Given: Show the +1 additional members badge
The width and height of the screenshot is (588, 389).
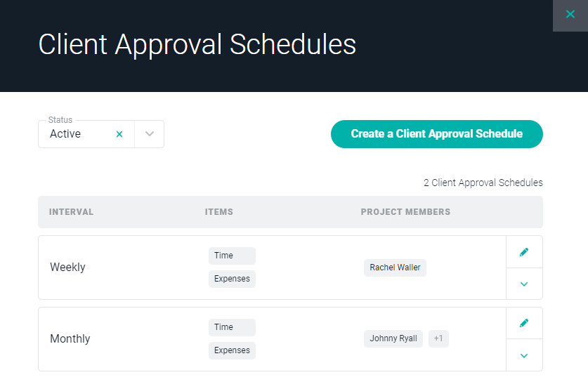Looking at the screenshot, I should 438,338.
